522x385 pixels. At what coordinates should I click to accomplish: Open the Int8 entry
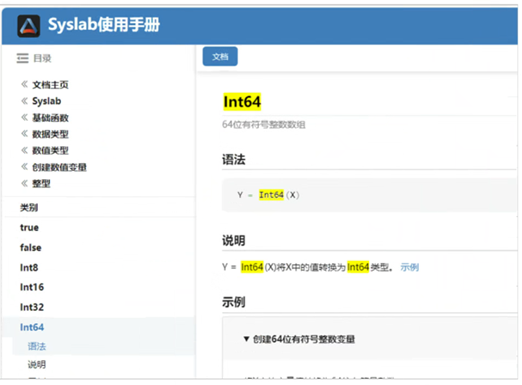[29, 268]
